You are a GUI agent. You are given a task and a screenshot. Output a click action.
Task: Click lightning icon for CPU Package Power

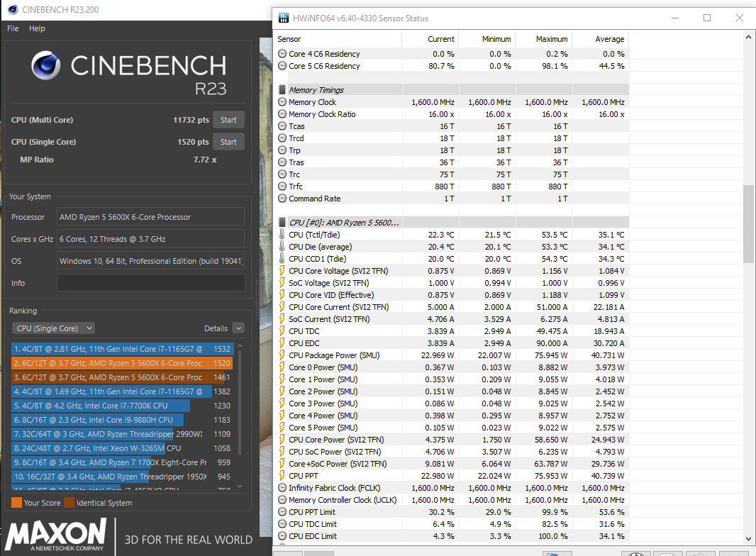[282, 355]
